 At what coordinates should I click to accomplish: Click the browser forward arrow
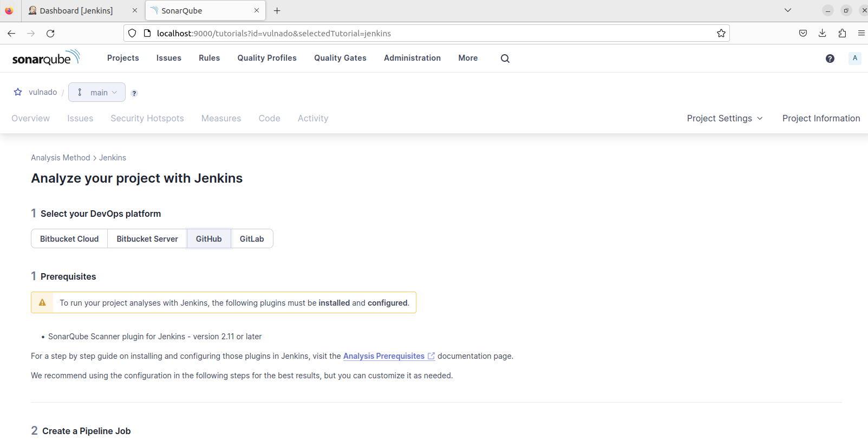(x=31, y=34)
